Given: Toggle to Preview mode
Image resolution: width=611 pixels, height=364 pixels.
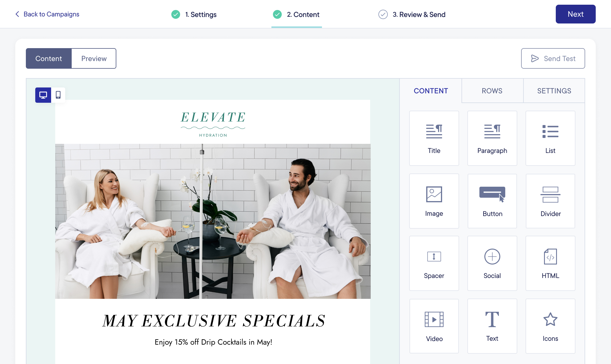Looking at the screenshot, I should [x=94, y=58].
